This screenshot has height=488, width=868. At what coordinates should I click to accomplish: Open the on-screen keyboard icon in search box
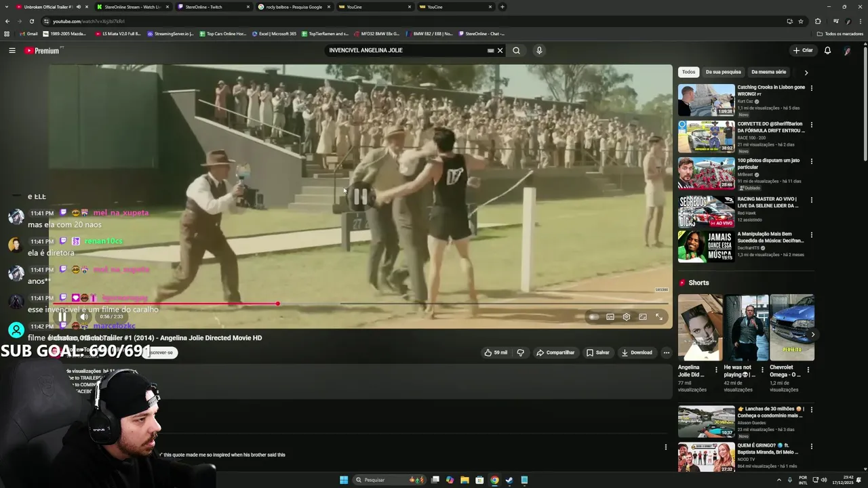[490, 50]
